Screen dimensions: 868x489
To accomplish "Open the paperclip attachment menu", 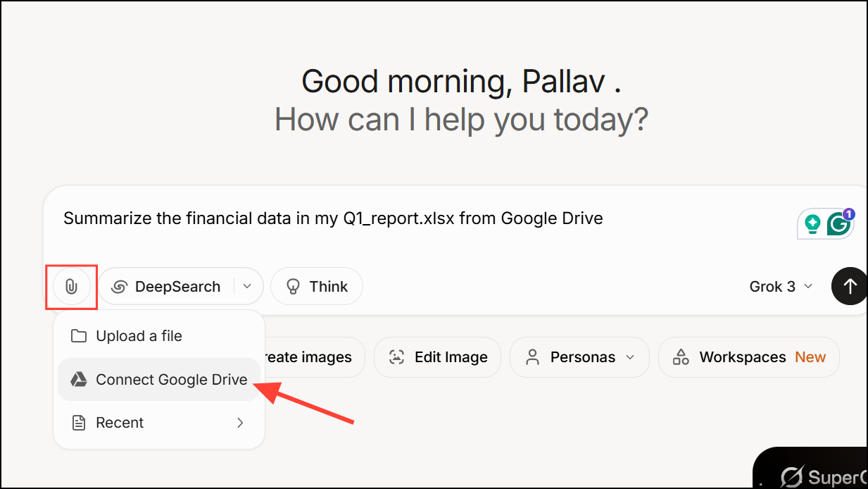I will [x=71, y=286].
